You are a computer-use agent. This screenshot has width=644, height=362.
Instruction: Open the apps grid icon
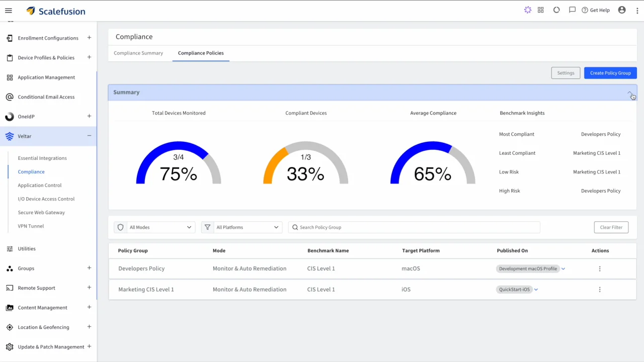click(x=541, y=10)
